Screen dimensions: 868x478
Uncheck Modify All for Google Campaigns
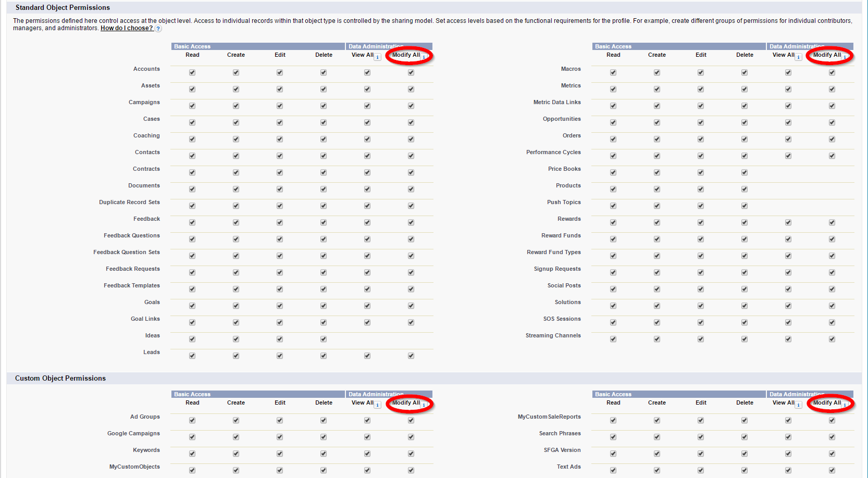click(411, 437)
